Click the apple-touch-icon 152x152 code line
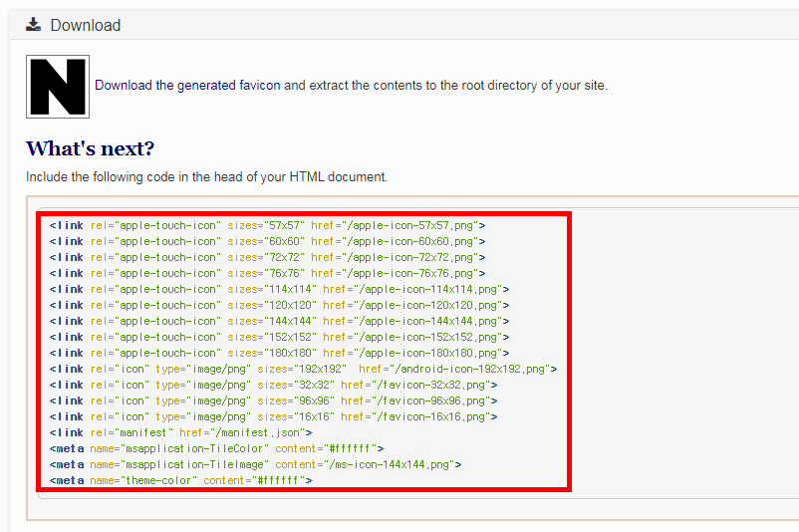The image size is (799, 532). (x=279, y=337)
